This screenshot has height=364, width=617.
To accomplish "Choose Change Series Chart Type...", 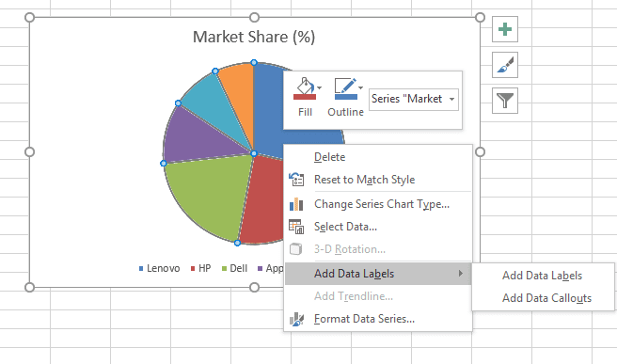I will click(378, 204).
